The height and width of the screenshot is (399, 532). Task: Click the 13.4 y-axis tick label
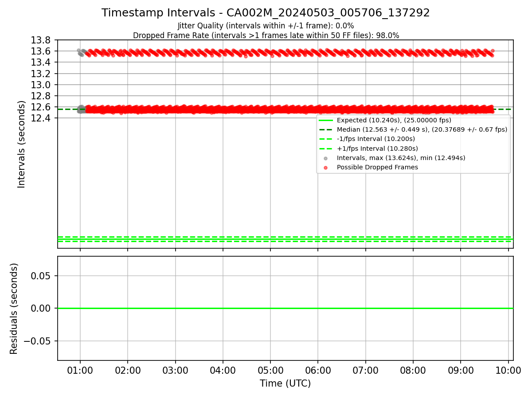point(41,63)
